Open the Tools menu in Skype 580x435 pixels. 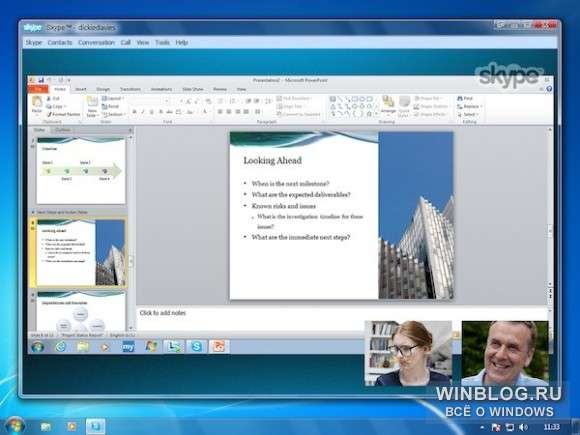pyautogui.click(x=162, y=43)
